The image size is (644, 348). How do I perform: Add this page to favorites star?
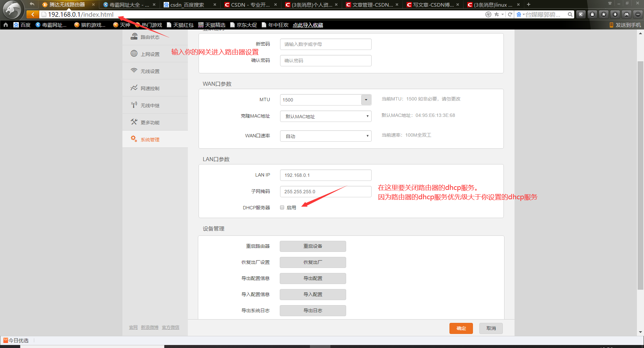coord(496,14)
